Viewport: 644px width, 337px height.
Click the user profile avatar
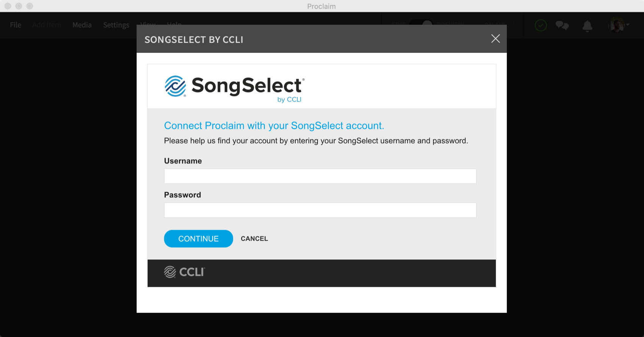(616, 25)
